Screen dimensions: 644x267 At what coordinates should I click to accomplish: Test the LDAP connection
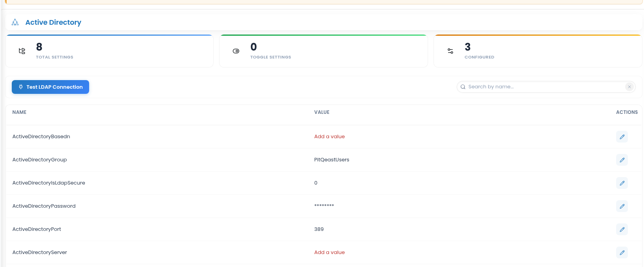[50, 87]
